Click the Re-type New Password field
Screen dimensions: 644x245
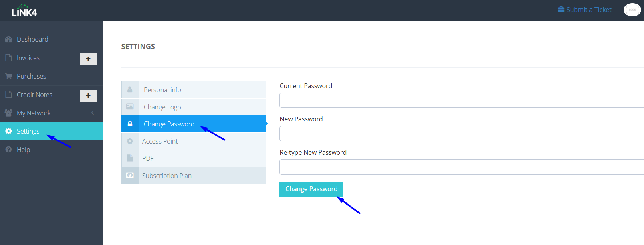[461, 167]
